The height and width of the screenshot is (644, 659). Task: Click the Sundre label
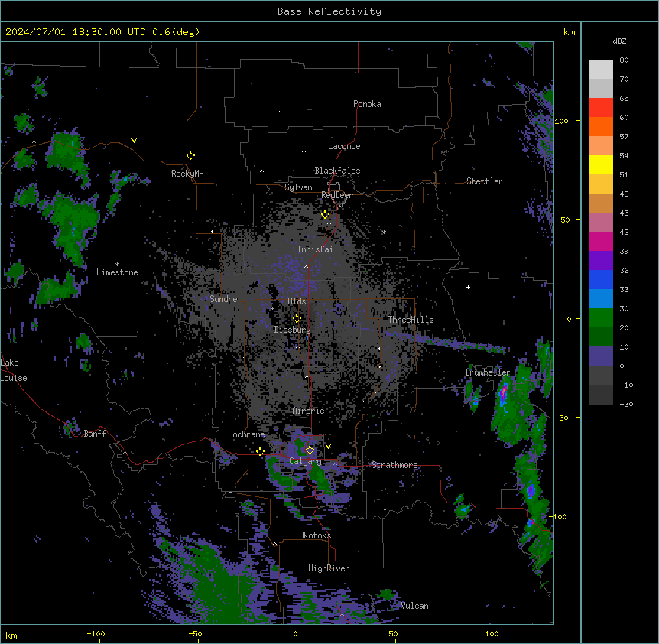point(223,299)
